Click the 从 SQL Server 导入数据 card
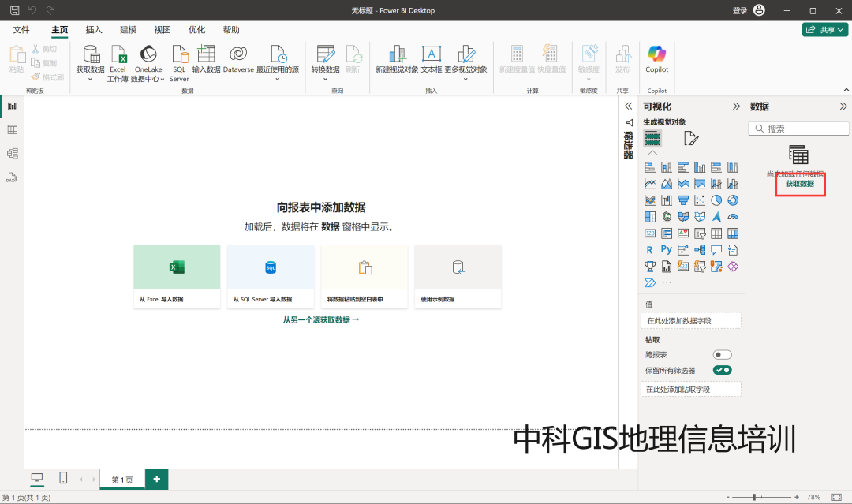 [271, 276]
